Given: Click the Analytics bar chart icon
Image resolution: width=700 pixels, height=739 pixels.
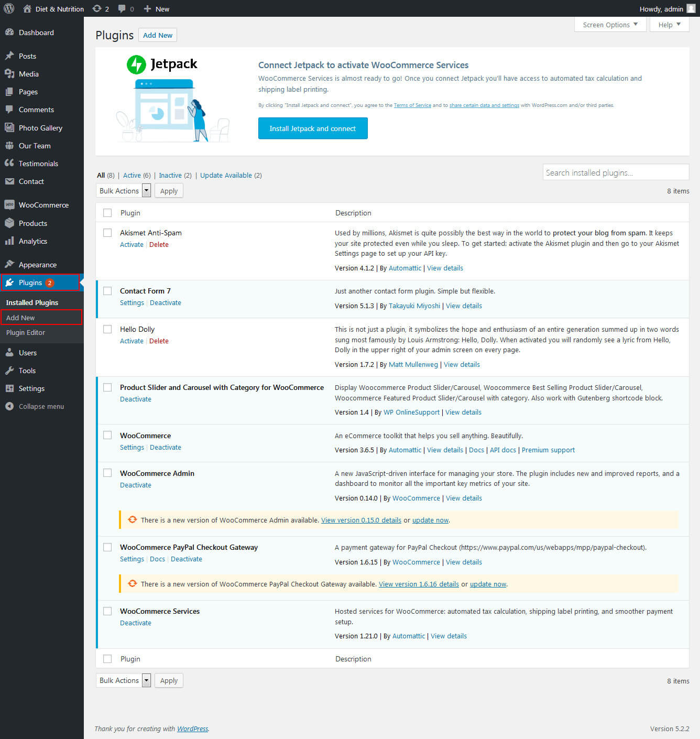Looking at the screenshot, I should tap(9, 241).
